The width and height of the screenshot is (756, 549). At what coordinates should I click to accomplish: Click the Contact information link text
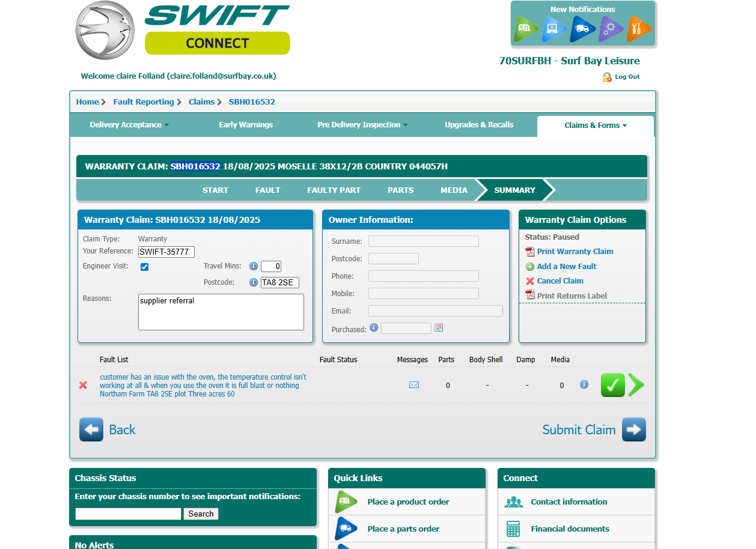pos(569,502)
